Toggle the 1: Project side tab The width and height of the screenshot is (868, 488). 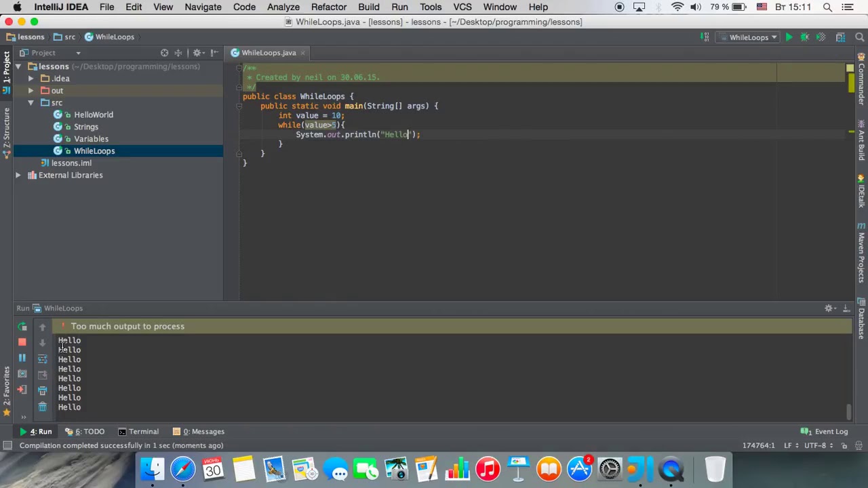tap(7, 72)
